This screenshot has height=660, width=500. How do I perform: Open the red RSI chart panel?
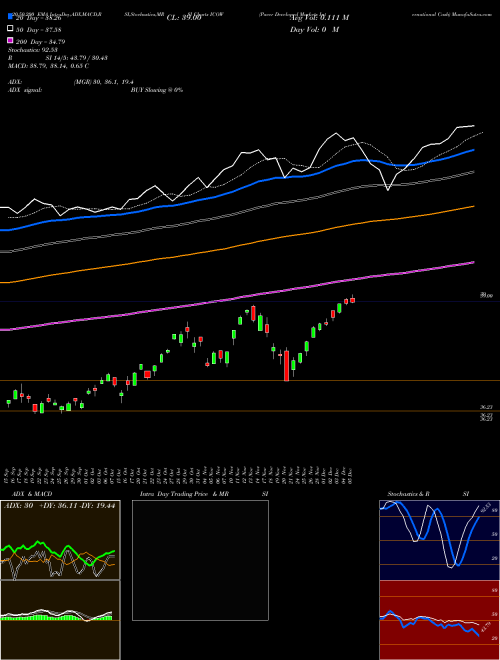[x=439, y=620]
